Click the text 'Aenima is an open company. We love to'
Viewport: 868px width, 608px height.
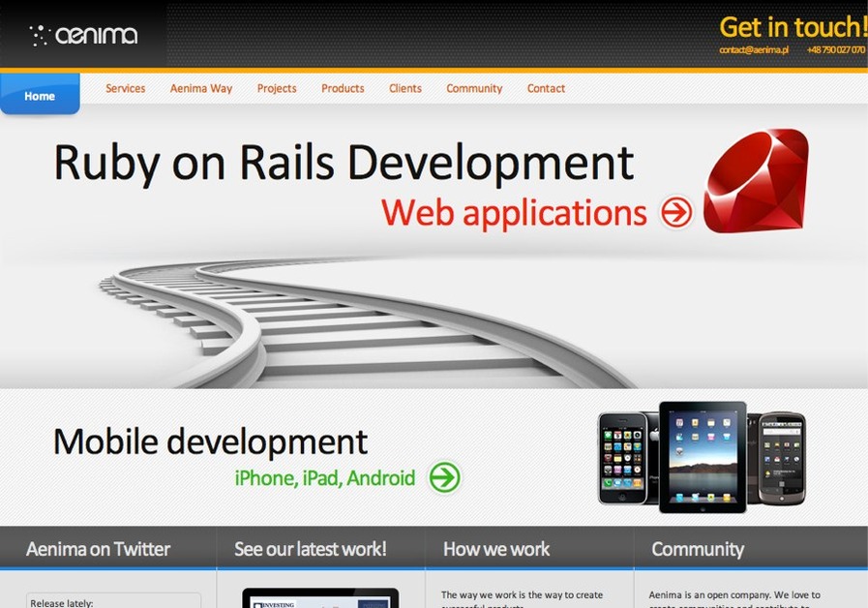[734, 595]
